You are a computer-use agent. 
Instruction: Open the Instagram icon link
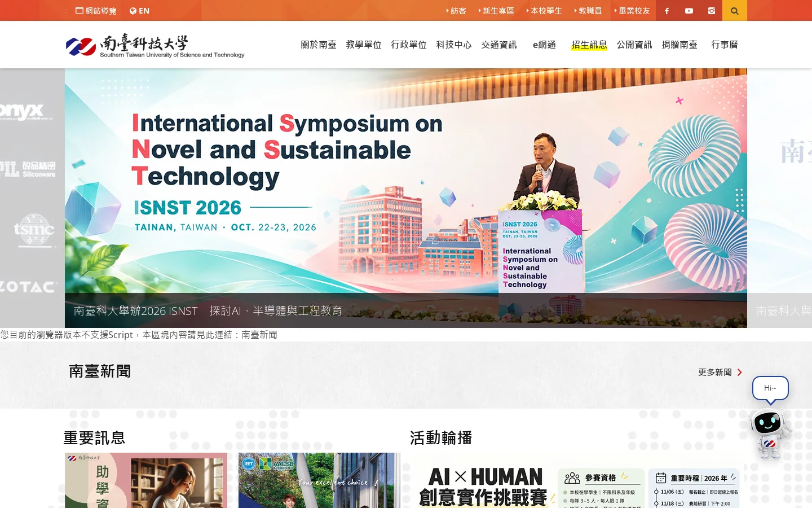712,11
